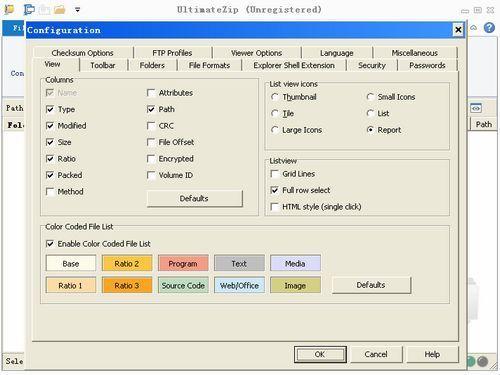Select the Report radio button

click(370, 130)
